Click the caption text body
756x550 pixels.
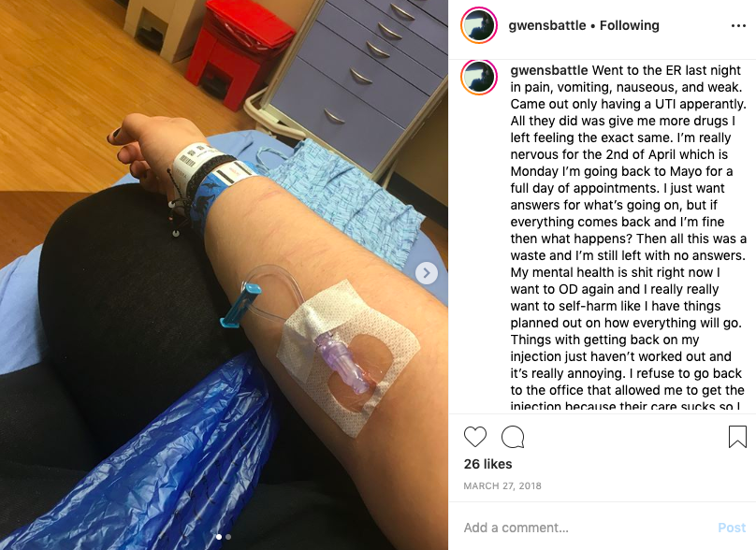tap(628, 239)
